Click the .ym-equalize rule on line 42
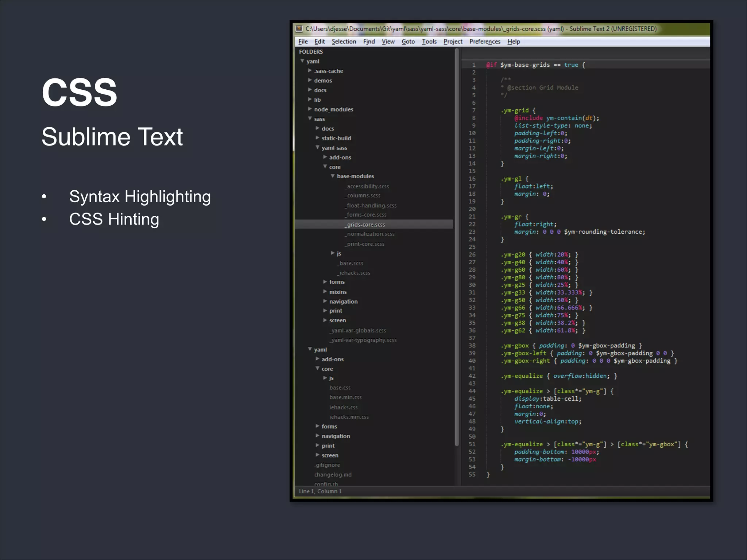The width and height of the screenshot is (747, 560). (x=559, y=376)
